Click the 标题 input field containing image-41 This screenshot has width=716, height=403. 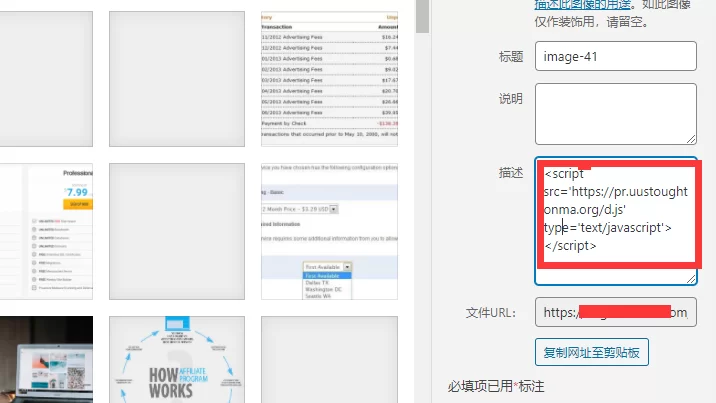pos(616,56)
